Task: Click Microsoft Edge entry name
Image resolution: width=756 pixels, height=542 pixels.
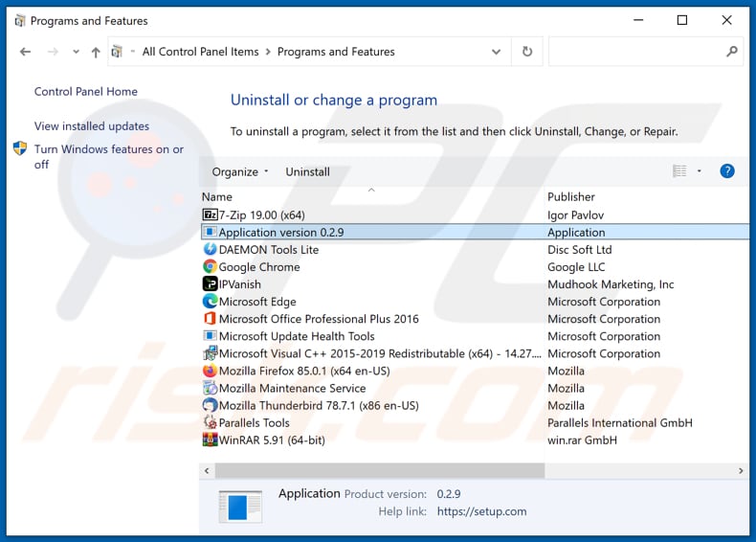Action: coord(257,302)
